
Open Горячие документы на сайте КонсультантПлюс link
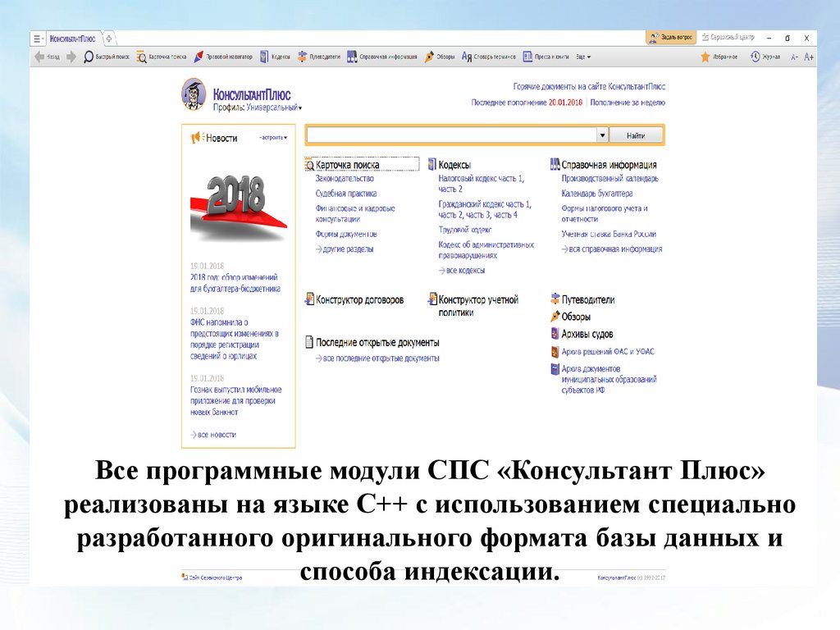click(x=589, y=86)
